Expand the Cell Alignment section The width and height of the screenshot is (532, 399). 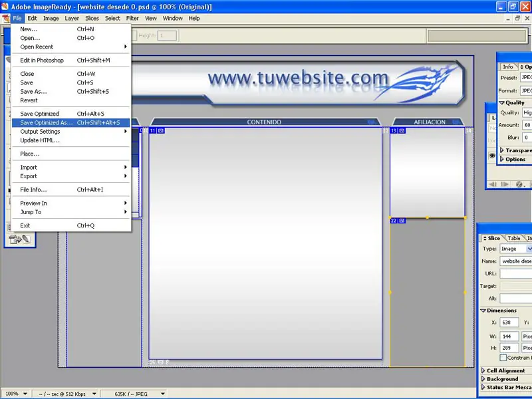483,370
